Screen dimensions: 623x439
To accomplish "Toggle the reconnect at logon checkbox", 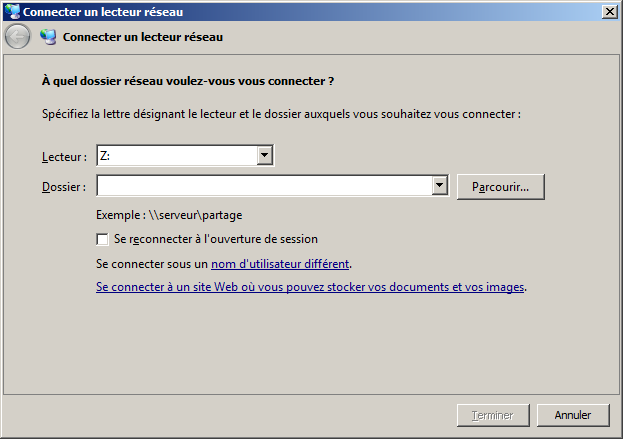I will point(102,240).
